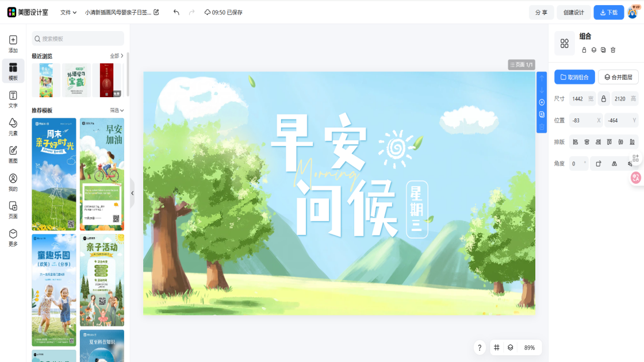Click the undo arrow in top bar
The width and height of the screenshot is (644, 362).
(176, 12)
